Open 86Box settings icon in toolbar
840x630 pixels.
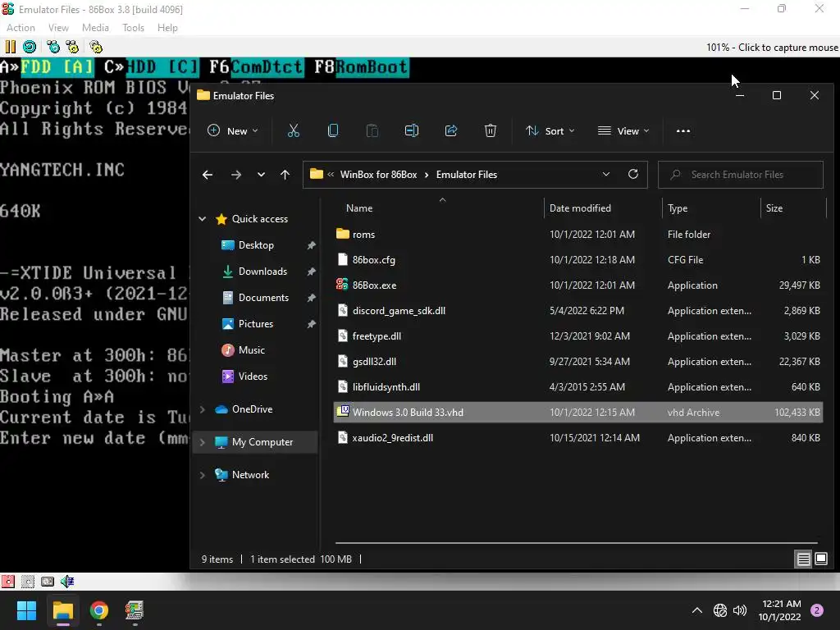coord(96,47)
